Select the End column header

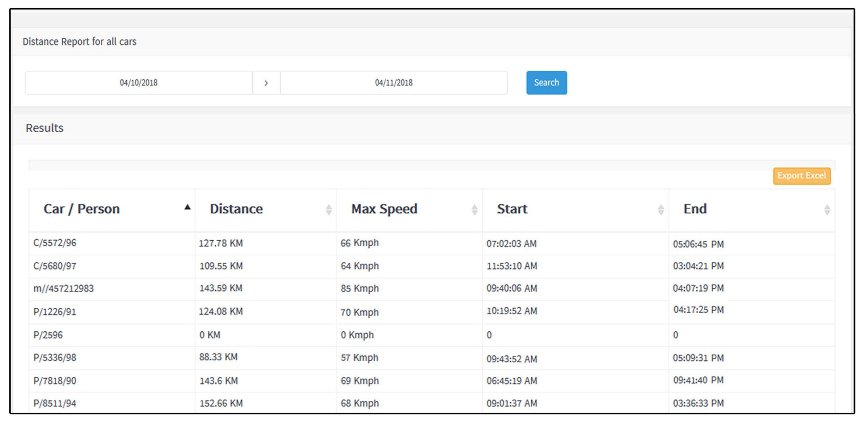pyautogui.click(x=695, y=209)
